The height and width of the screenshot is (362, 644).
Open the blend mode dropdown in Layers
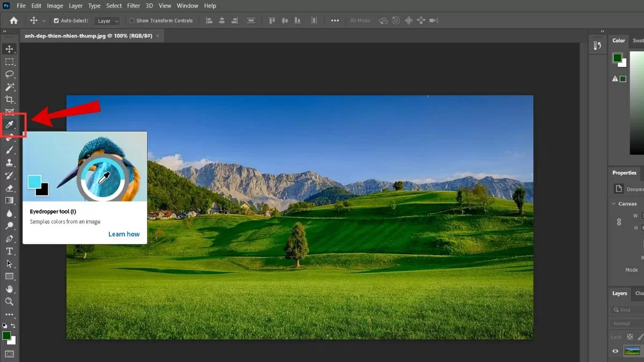[625, 323]
